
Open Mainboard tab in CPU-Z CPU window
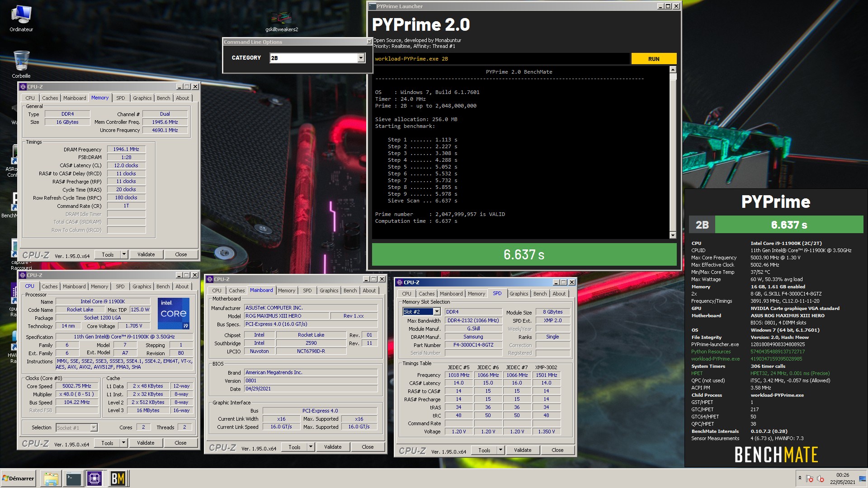coord(74,286)
